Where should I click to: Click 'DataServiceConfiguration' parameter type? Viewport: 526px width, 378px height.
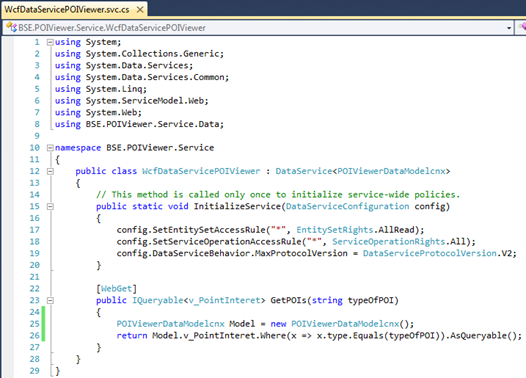[x=348, y=206]
